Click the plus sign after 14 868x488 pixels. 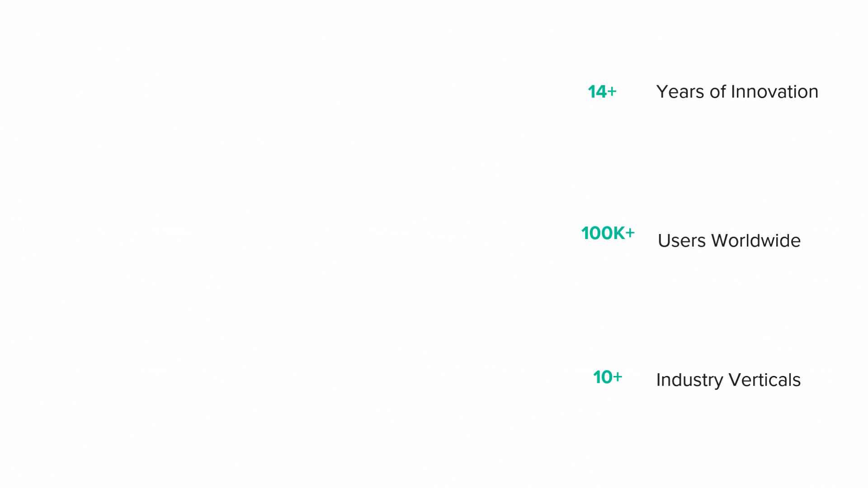612,92
